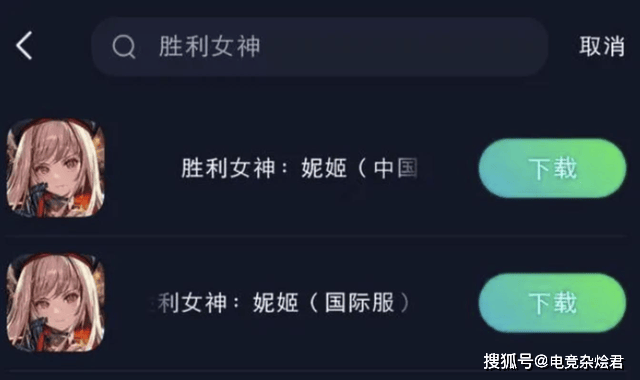Viewport: 640px width, 380px height.
Task: Go back using the left arrow
Action: pos(24,46)
